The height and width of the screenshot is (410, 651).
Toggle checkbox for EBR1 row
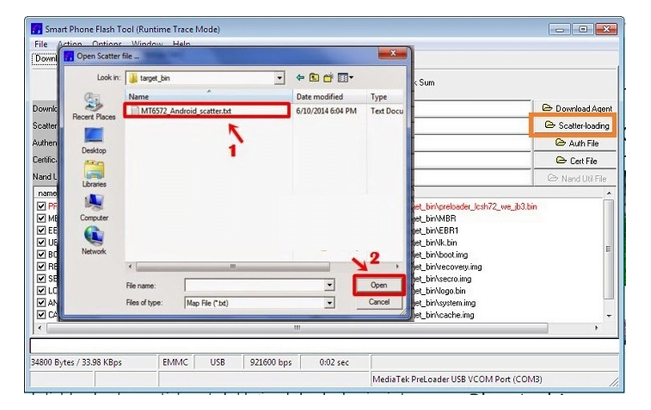click(x=41, y=230)
